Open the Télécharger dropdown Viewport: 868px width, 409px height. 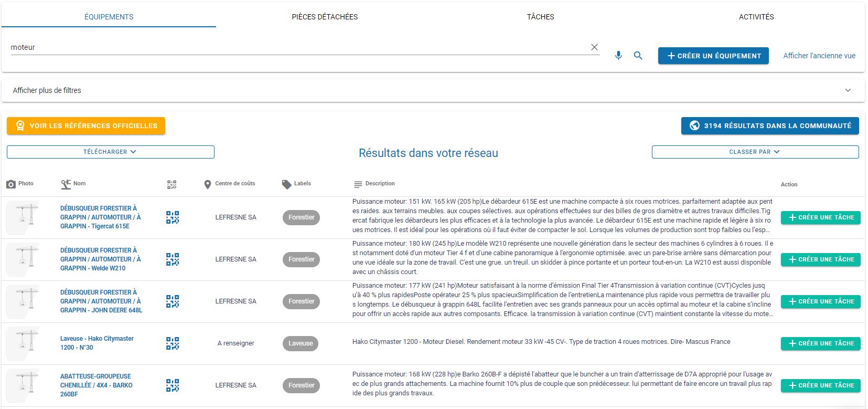[x=111, y=152]
